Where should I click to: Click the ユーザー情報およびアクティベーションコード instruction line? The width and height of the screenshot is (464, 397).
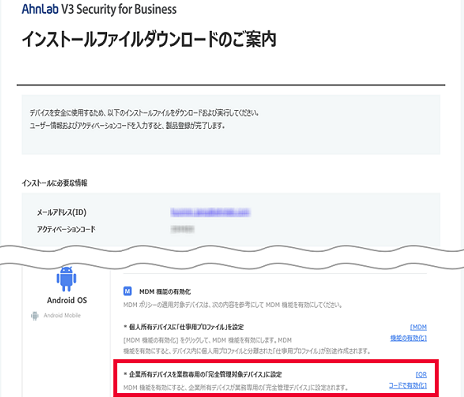pyautogui.click(x=127, y=126)
